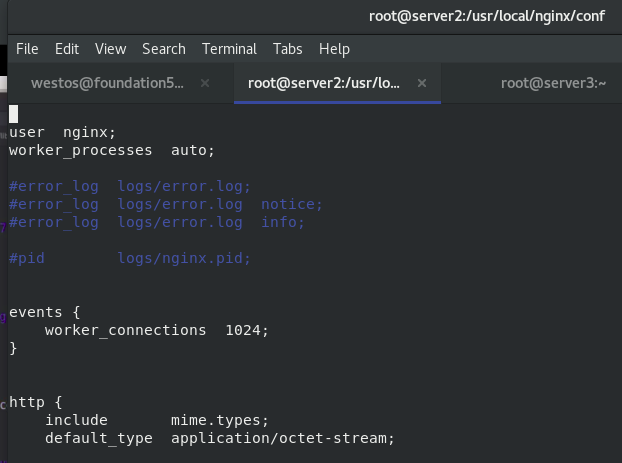
Task: Click the 'notice;' comment word
Action: click(x=292, y=204)
